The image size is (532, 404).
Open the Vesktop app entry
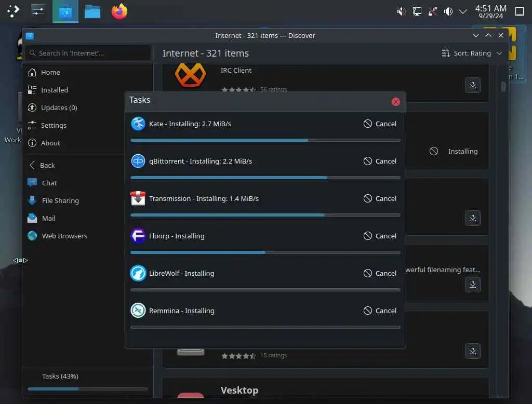pyautogui.click(x=325, y=388)
